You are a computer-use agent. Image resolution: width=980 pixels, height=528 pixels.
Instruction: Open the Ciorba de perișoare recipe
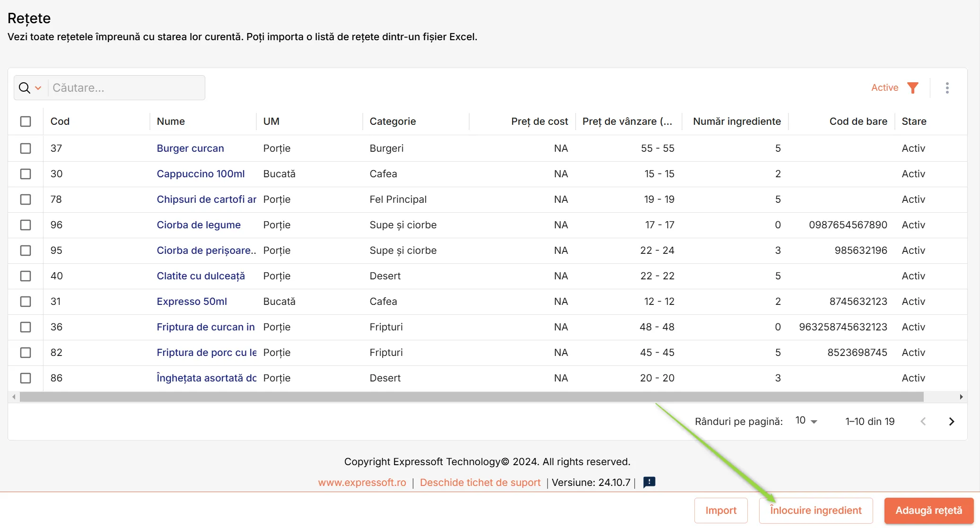pos(207,251)
